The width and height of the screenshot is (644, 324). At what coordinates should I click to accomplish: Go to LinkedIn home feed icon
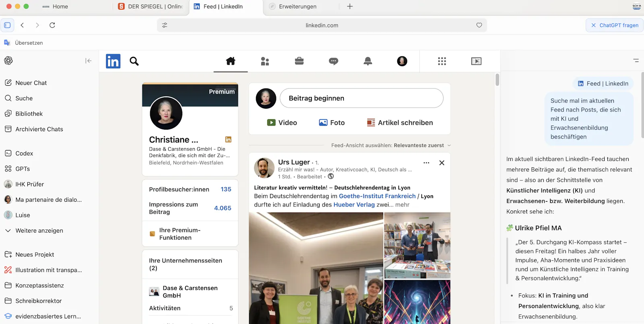pyautogui.click(x=231, y=61)
